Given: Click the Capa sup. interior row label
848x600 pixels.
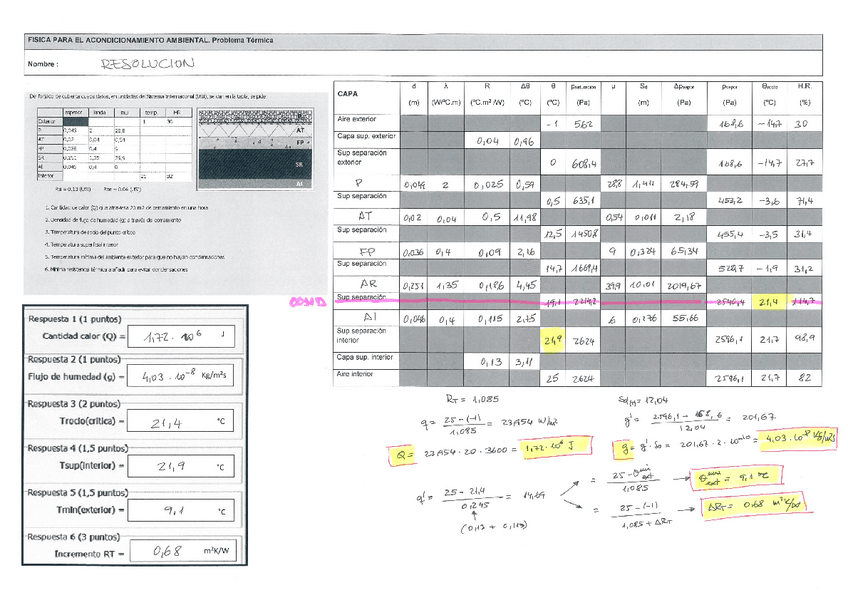Looking at the screenshot, I should [365, 357].
